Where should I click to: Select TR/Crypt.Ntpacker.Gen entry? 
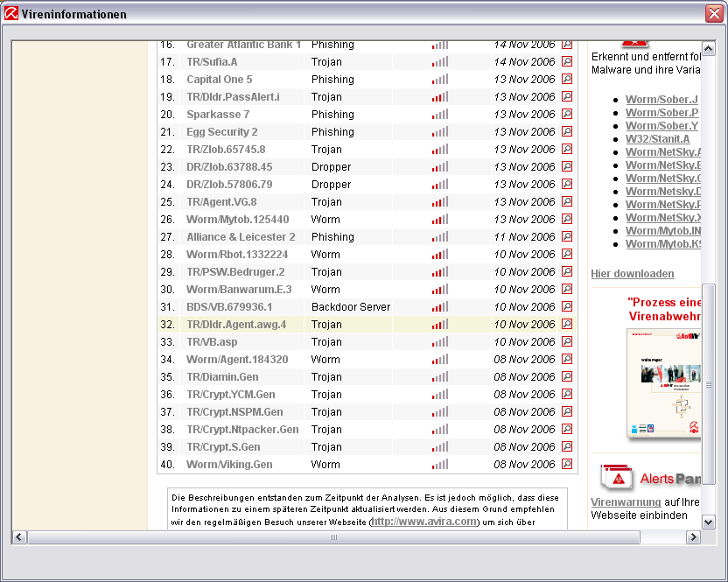(242, 430)
